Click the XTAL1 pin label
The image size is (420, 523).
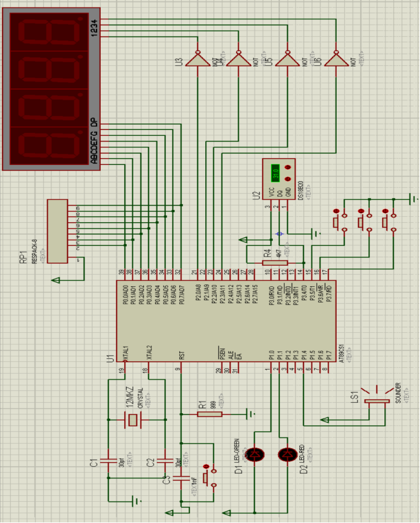(126, 353)
